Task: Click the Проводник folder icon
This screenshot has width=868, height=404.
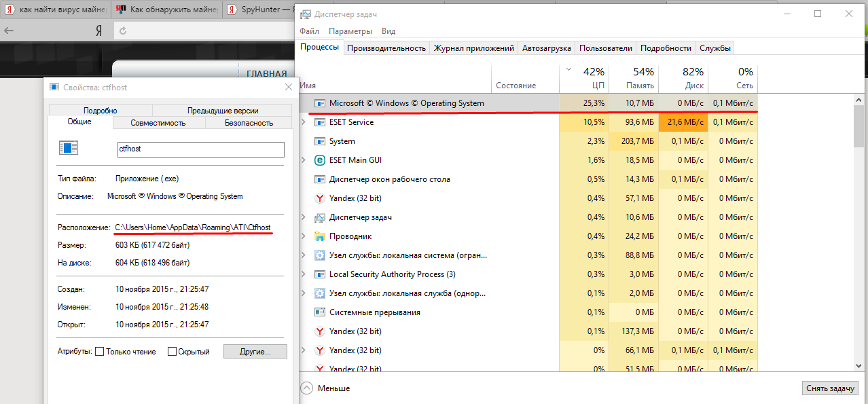Action: [319, 236]
